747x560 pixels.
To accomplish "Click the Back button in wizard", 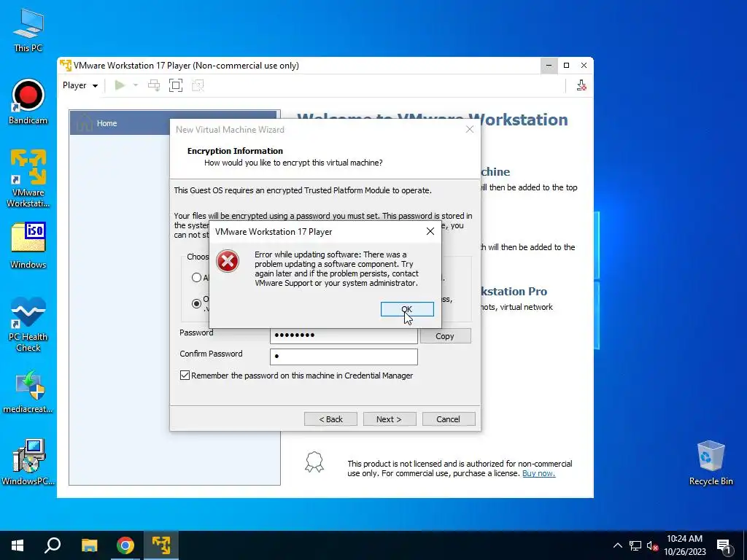I will point(330,419).
